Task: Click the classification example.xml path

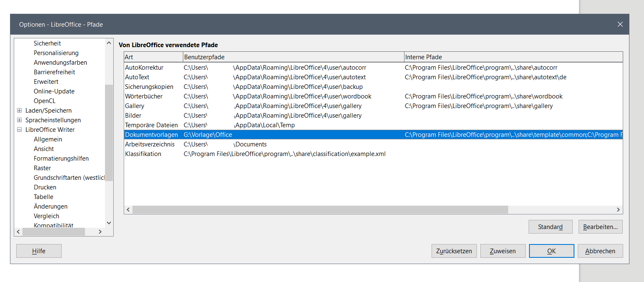Action: point(285,154)
